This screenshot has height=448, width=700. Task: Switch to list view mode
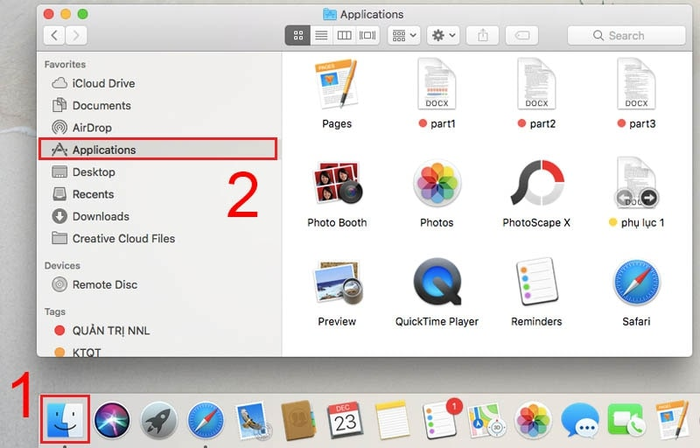point(321,35)
